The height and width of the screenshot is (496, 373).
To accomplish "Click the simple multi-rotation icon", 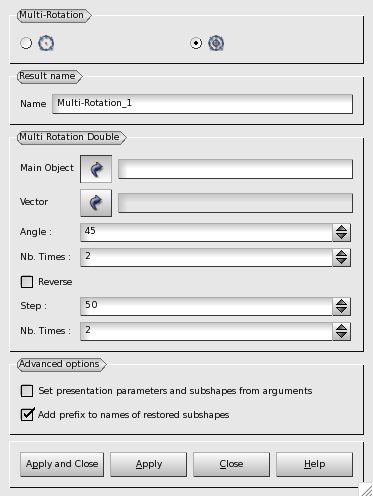I will point(46,43).
